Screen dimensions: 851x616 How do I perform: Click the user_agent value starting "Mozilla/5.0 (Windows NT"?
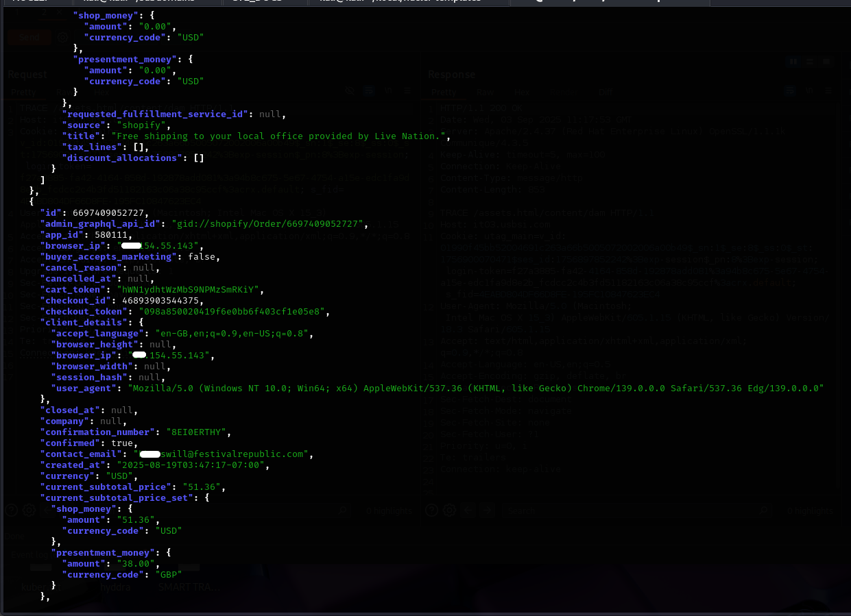476,389
